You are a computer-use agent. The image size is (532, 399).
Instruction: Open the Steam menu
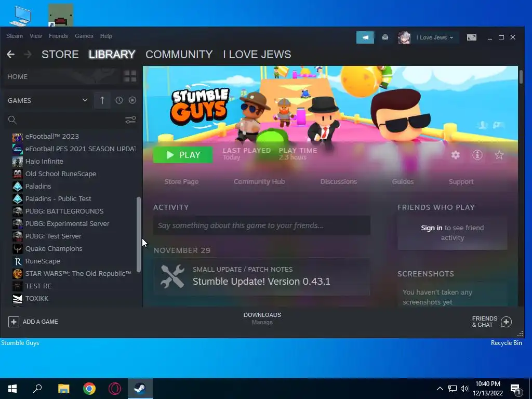(x=15, y=36)
